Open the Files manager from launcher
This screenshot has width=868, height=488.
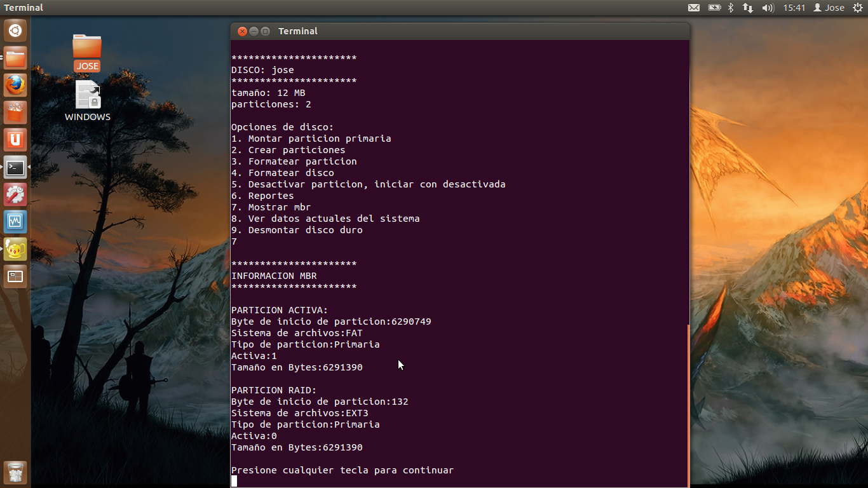(x=15, y=58)
